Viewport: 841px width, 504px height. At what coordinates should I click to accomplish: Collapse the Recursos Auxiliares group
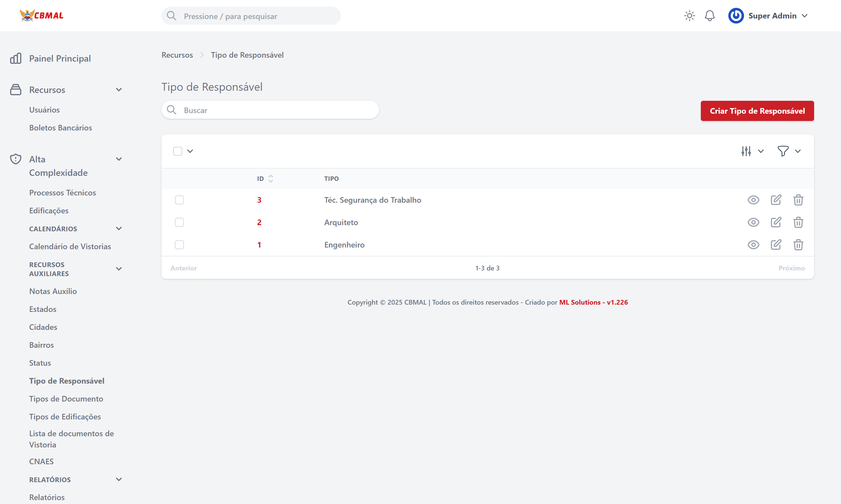(119, 269)
